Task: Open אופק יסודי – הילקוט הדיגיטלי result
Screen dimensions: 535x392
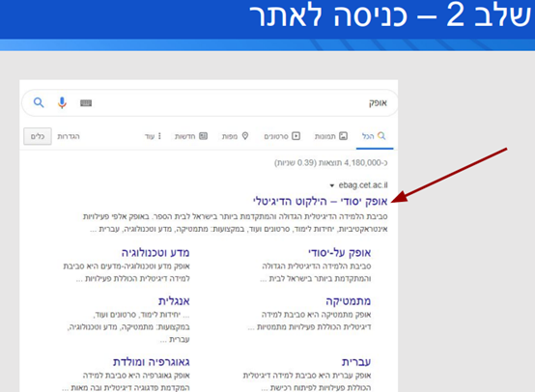Action: [320, 201]
